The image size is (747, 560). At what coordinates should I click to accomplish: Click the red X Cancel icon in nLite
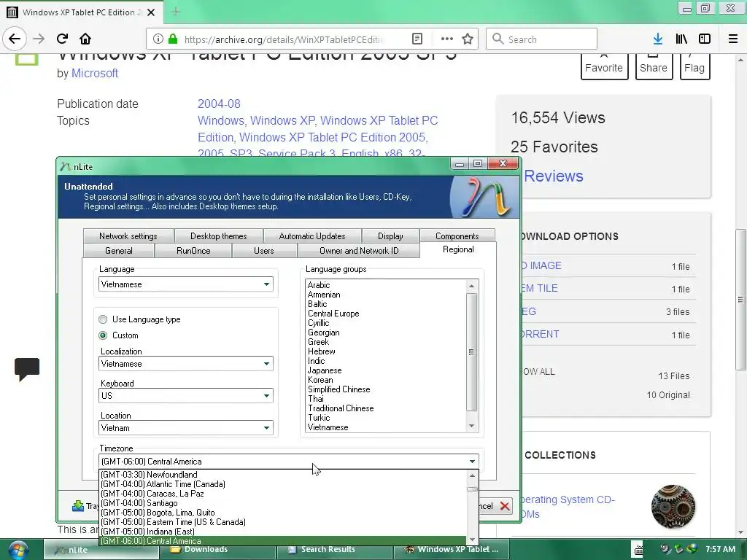click(x=505, y=506)
